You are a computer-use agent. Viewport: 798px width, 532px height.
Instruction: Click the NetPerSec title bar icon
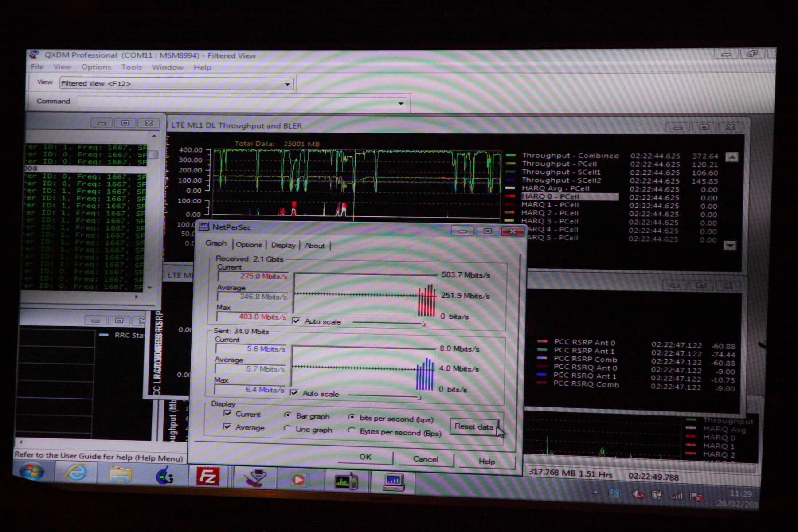click(204, 227)
